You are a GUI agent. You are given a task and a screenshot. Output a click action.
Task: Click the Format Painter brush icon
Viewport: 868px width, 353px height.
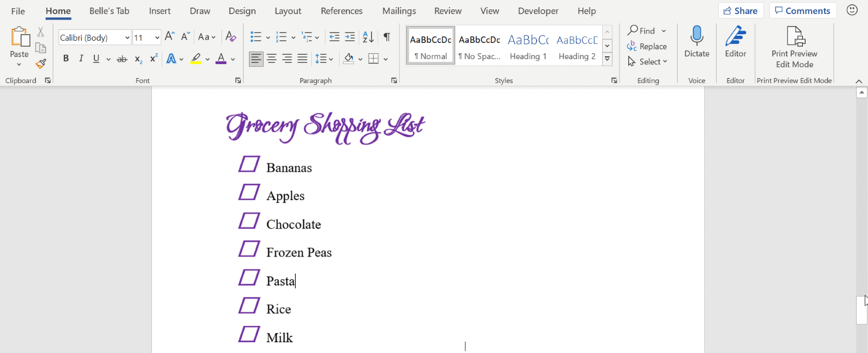(41, 64)
